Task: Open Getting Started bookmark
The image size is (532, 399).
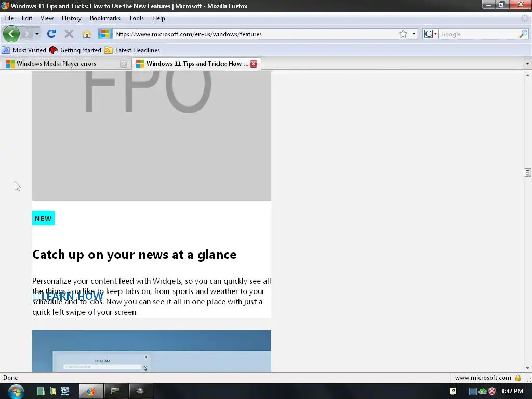Action: [x=75, y=50]
